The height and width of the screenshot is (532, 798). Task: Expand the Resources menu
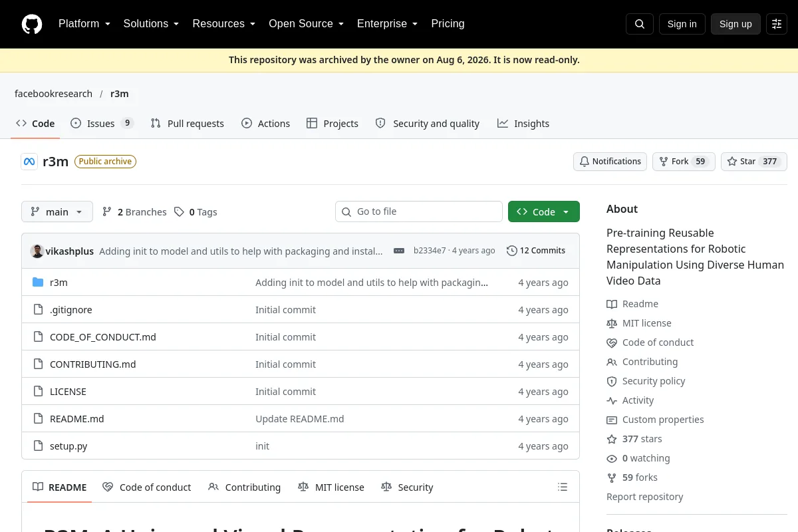[x=224, y=24]
